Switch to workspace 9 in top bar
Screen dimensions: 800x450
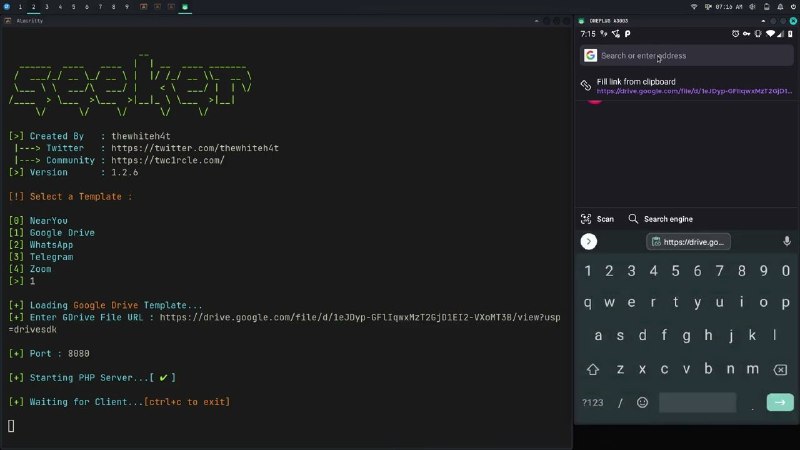click(127, 7)
